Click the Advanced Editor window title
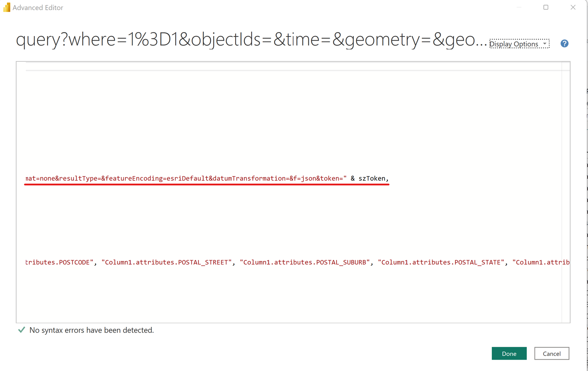 pos(38,7)
